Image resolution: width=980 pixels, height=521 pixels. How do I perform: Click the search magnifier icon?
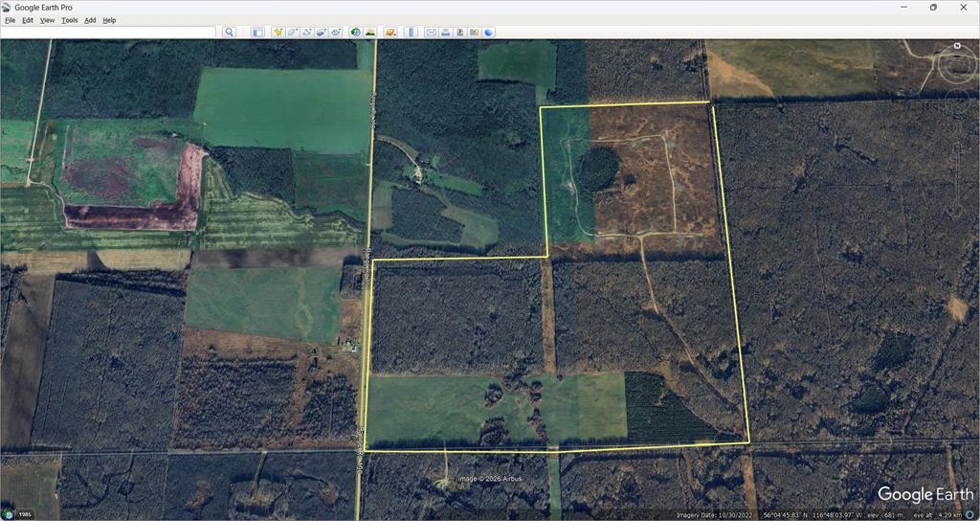229,32
